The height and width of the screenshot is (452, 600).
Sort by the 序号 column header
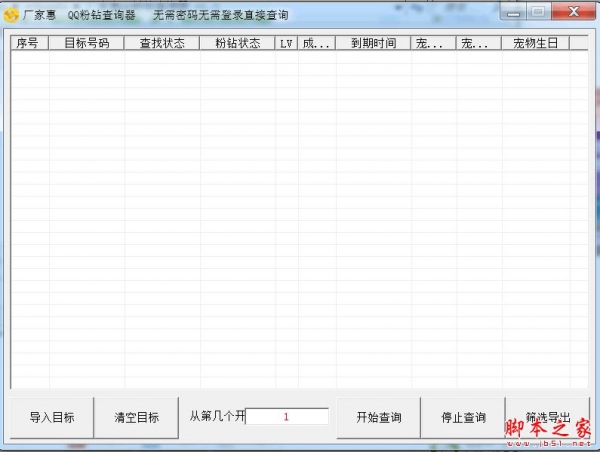(x=29, y=43)
